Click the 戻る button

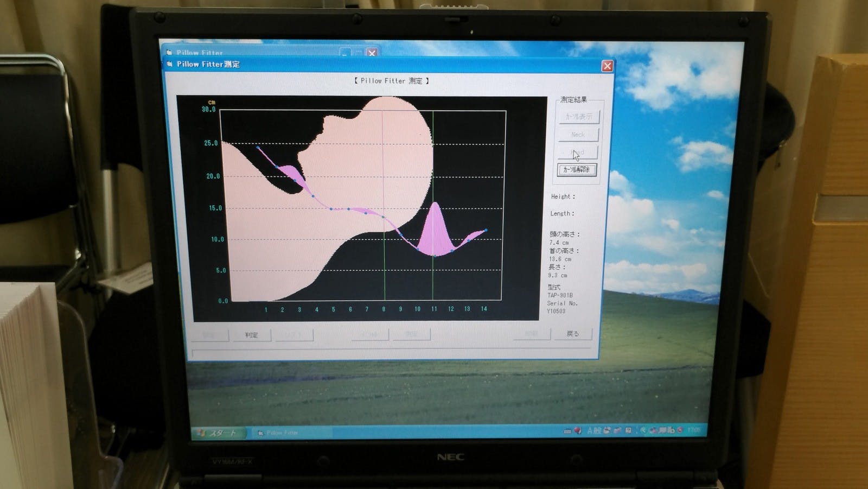point(573,333)
